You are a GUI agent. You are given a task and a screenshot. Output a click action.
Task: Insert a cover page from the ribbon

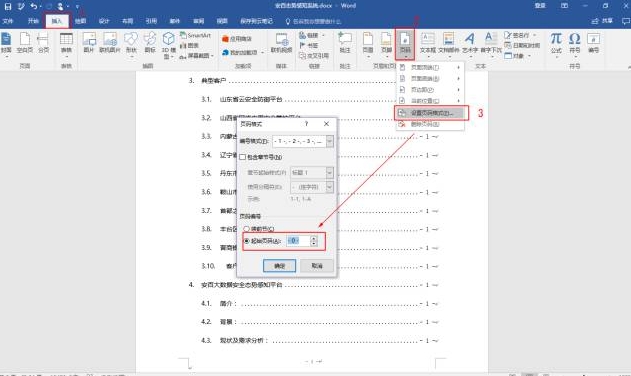click(x=6, y=43)
